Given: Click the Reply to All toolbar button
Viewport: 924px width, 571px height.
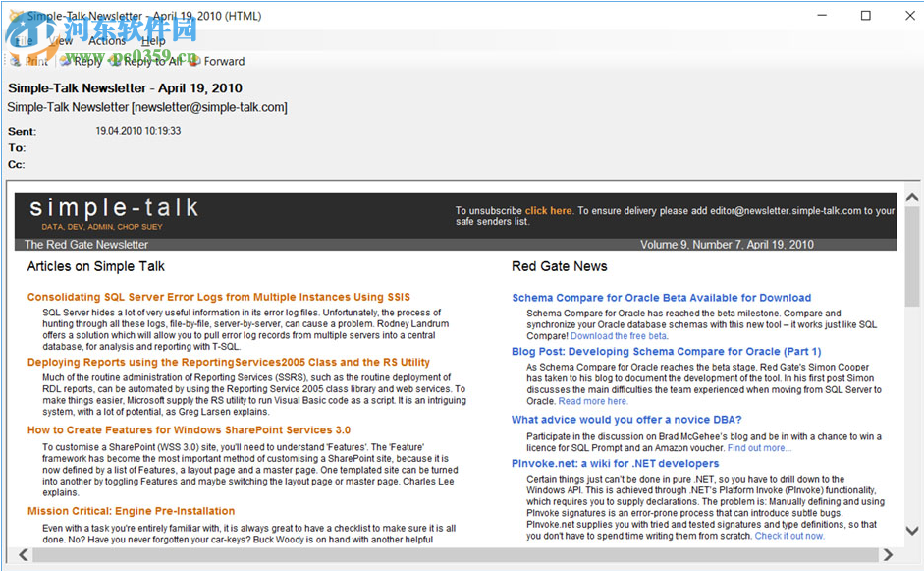Looking at the screenshot, I should tap(145, 61).
